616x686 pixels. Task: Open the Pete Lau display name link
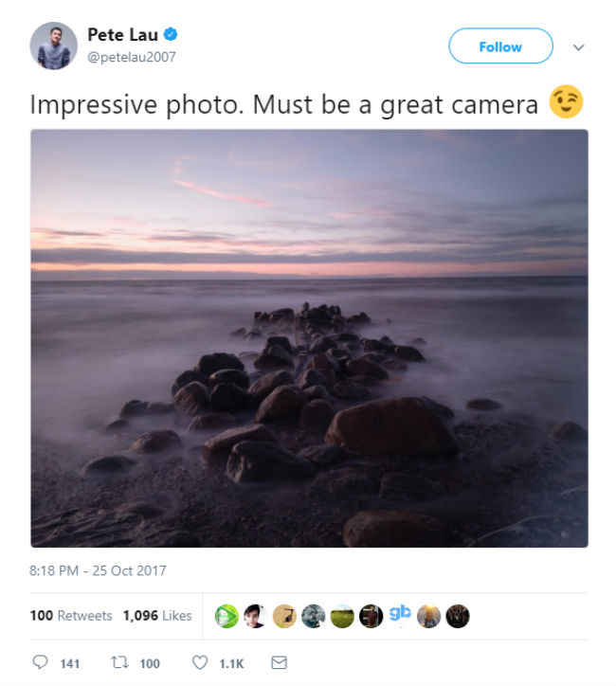[x=122, y=34]
